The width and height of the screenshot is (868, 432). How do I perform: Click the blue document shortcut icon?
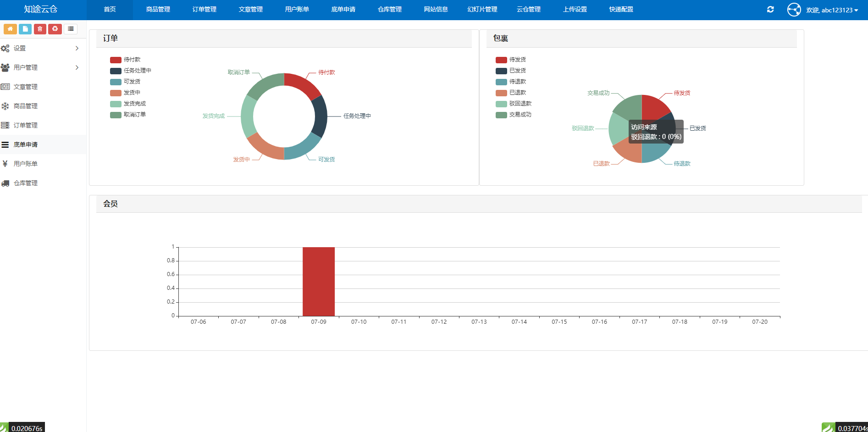25,29
